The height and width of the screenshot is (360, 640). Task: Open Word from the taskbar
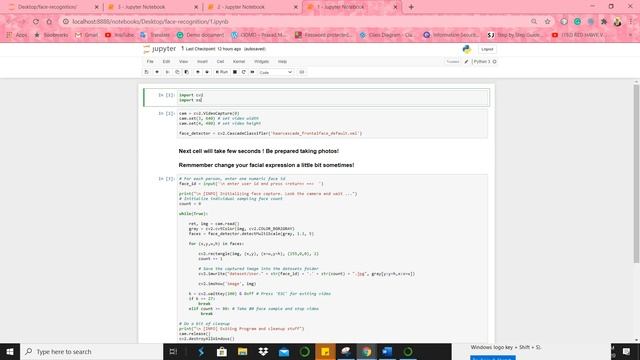[387, 351]
